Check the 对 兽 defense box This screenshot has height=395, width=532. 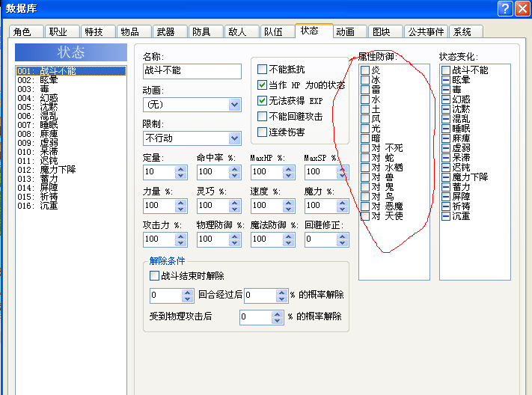point(365,177)
